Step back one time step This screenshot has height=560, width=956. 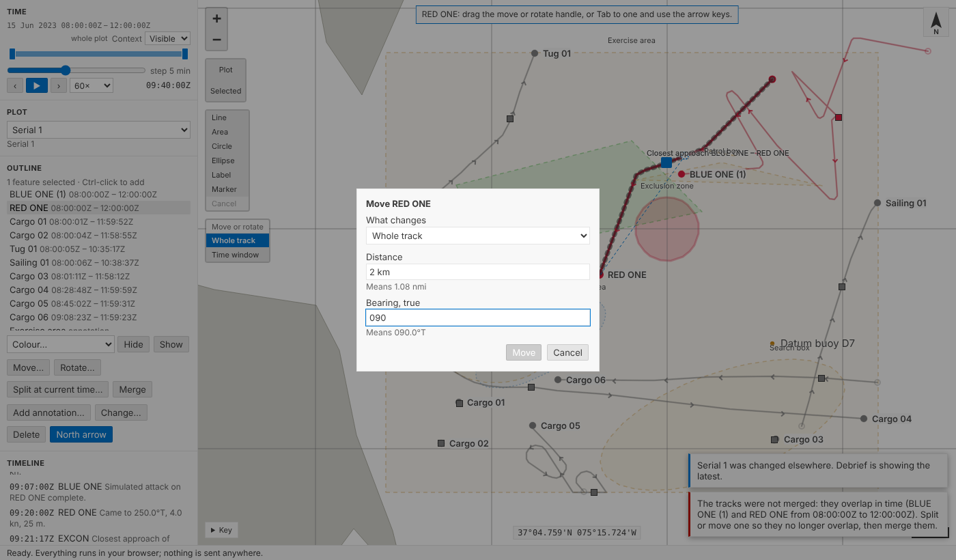[x=15, y=85]
